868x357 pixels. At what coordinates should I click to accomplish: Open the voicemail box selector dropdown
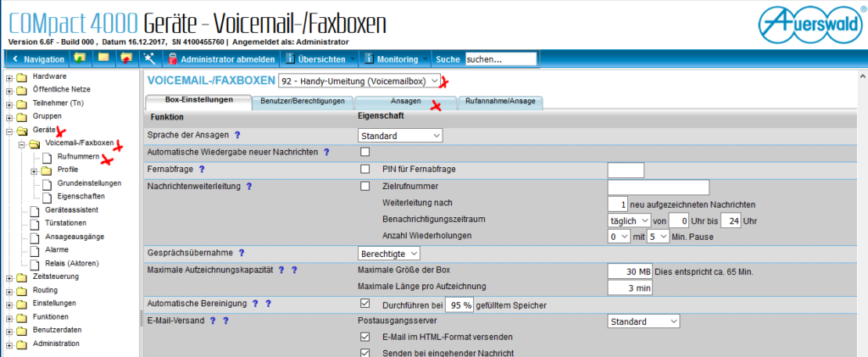click(x=359, y=81)
